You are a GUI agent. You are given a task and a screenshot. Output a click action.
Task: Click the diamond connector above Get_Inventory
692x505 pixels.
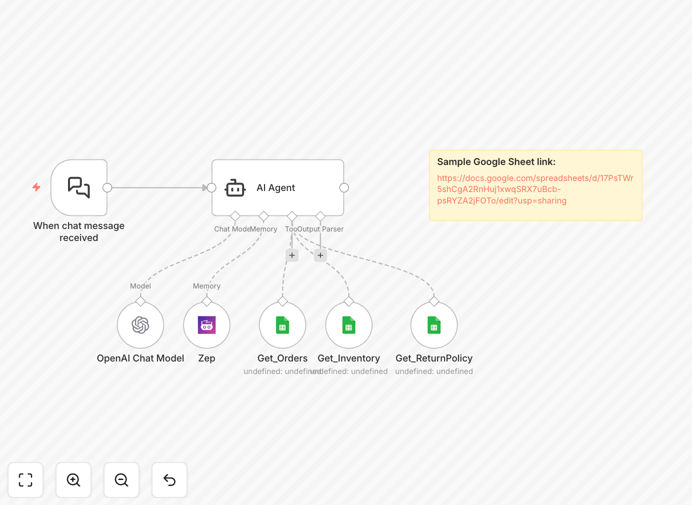[349, 301]
